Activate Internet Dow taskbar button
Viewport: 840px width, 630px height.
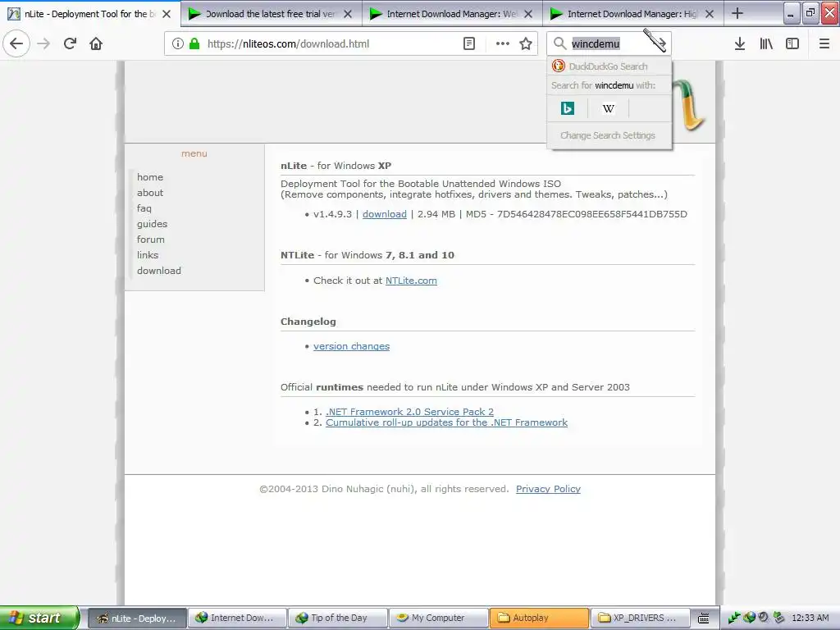point(237,619)
